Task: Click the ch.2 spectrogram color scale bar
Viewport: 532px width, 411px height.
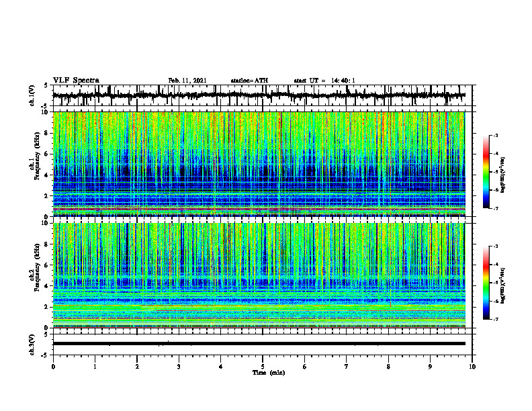Action: tap(486, 283)
